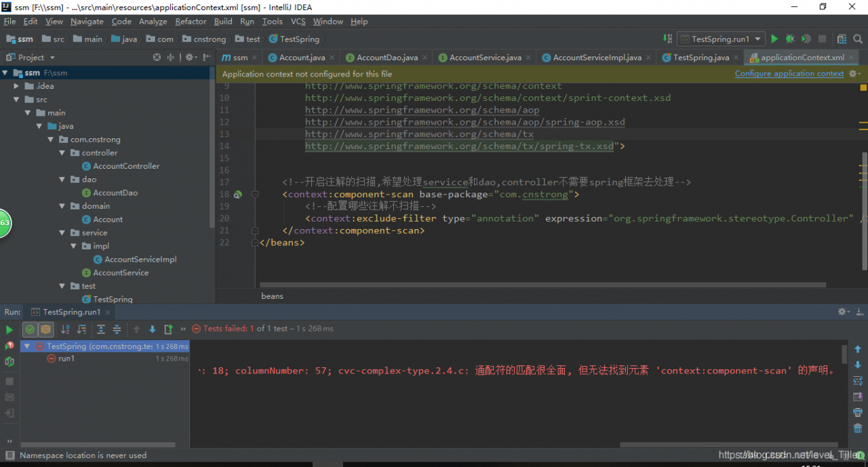Image resolution: width=868 pixels, height=467 pixels.
Task: Click the print icon in console sidebar
Action: tap(858, 412)
